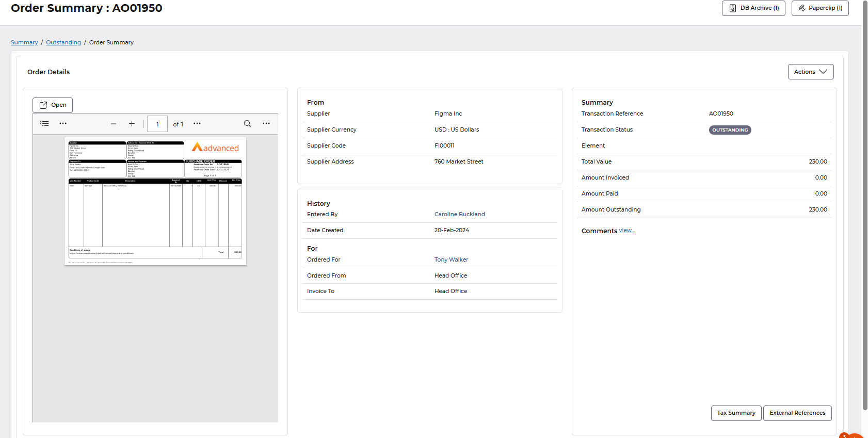Open Paperclip (1) attachments
Image resolution: width=868 pixels, height=438 pixels.
pos(820,8)
